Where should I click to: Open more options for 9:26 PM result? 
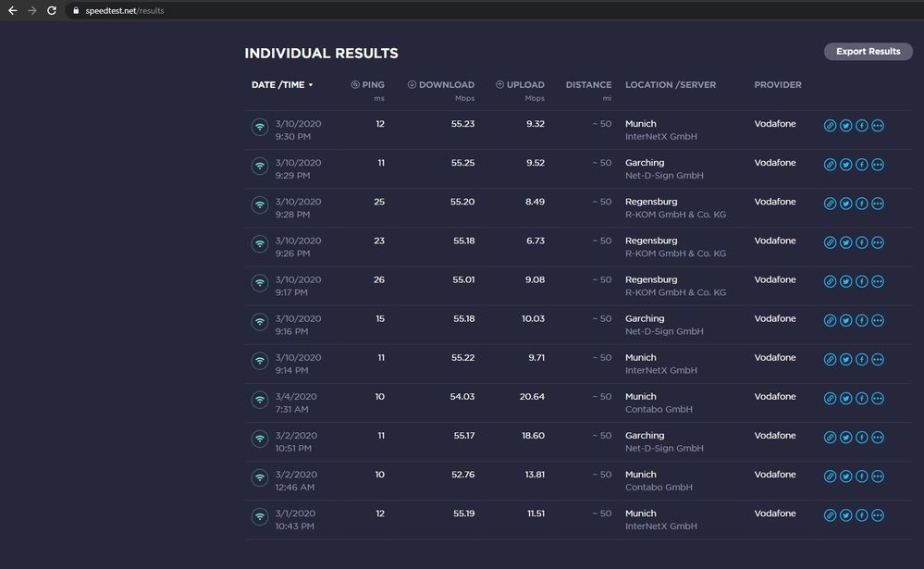(878, 242)
